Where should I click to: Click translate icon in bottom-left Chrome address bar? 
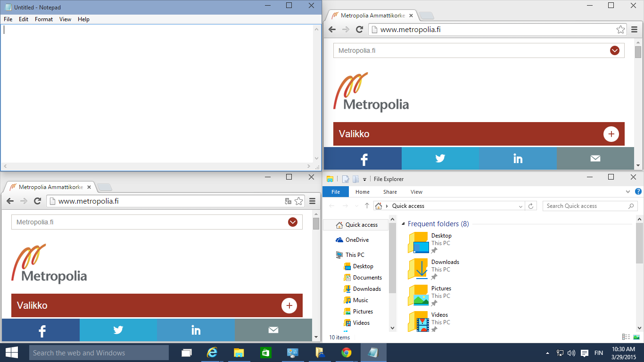[288, 201]
